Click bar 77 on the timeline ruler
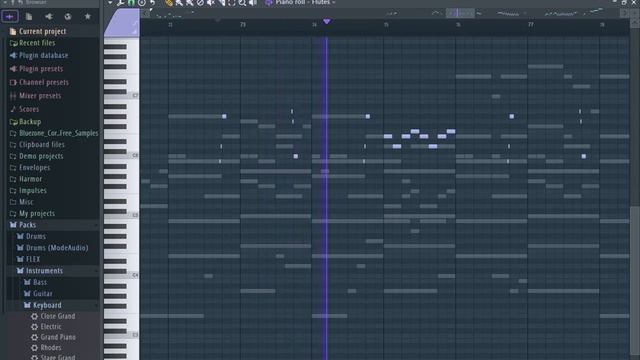The width and height of the screenshot is (640, 360). [x=530, y=25]
